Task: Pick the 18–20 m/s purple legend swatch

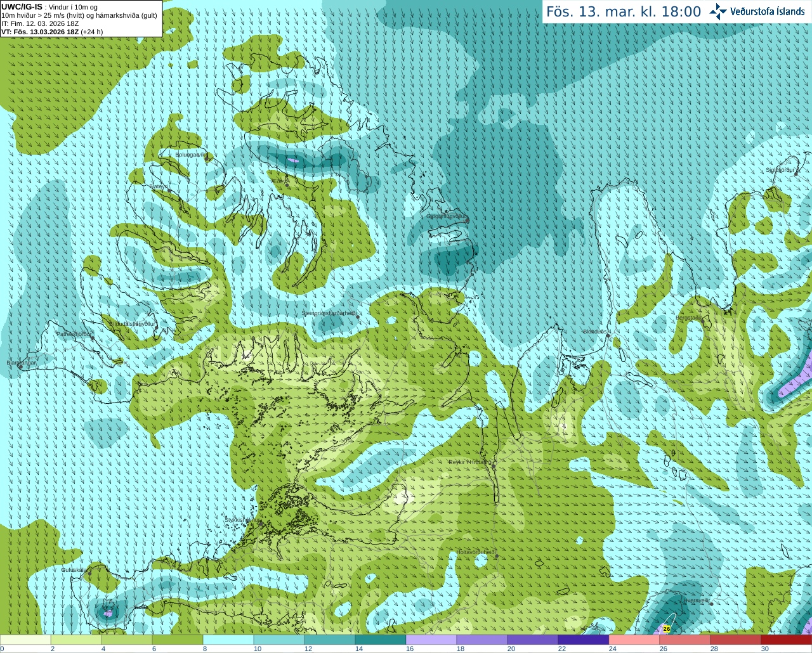Action: [482, 640]
